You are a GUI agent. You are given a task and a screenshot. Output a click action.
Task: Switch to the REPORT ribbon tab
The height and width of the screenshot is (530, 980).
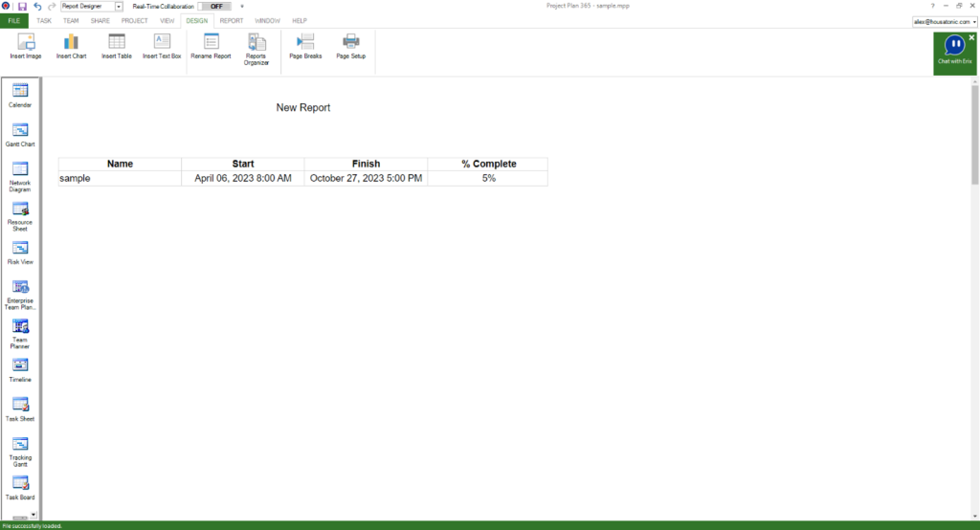click(x=231, y=20)
